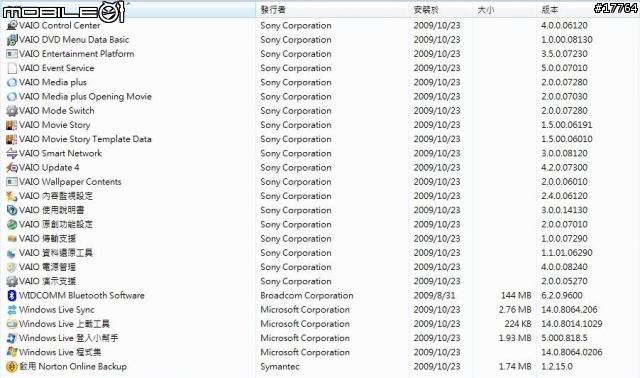Click the VAIO Event Service icon

click(x=12, y=68)
